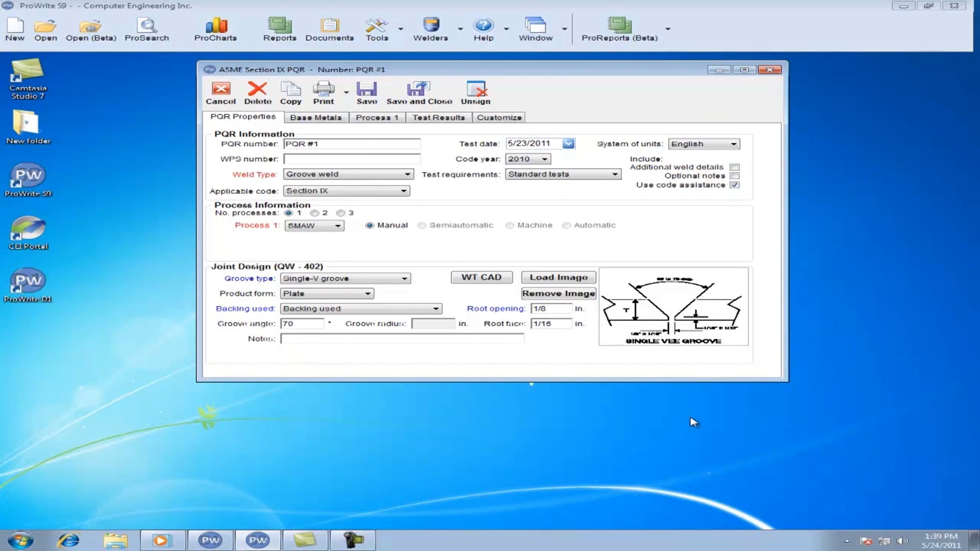Click the Groove angle input field
Screen dimensions: 980x551
pos(302,324)
